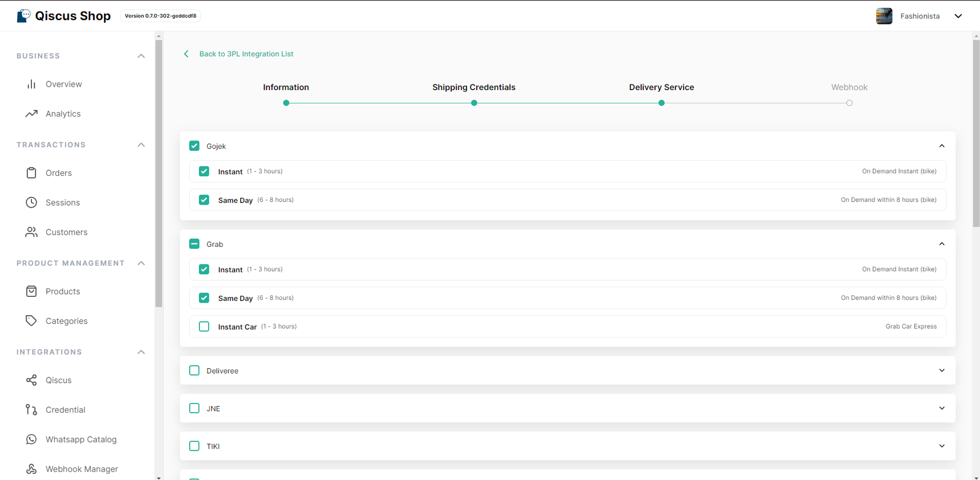The image size is (980, 480).
Task: Click the Fashionista account name
Action: pyautogui.click(x=920, y=16)
